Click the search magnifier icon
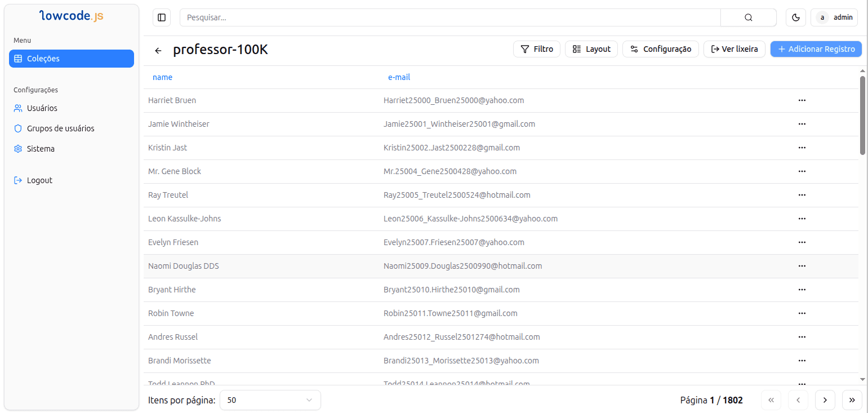Viewport: 868px width, 413px height. [748, 17]
